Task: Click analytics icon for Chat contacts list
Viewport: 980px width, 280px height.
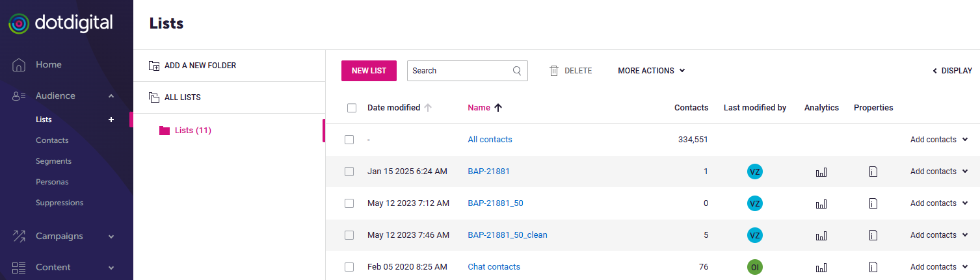Action: (821, 267)
